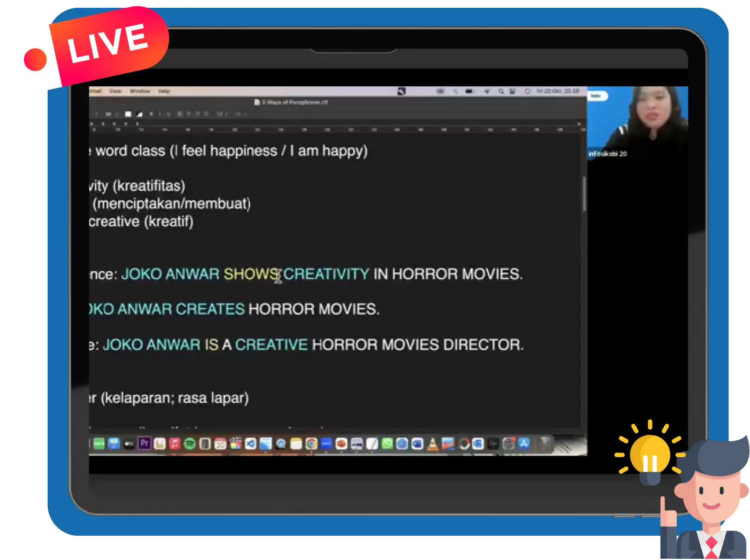Screen dimensions: 750x560
Task: Open the list bullets dropdown
Action: (x=241, y=114)
